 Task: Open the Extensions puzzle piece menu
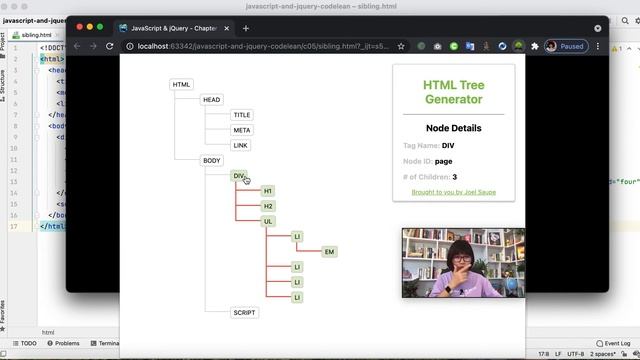535,46
